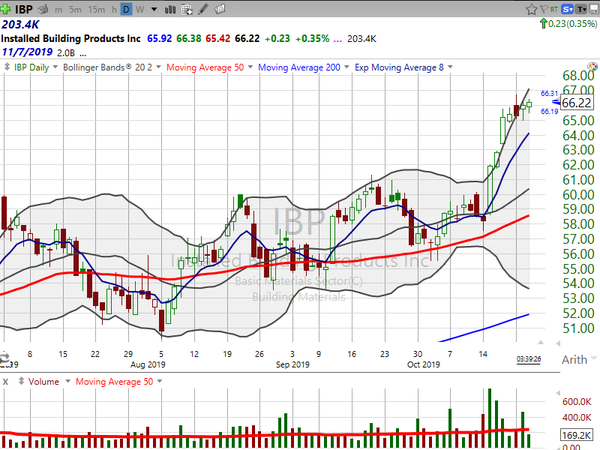The image size is (600, 450).
Task: Add IBP to favorites with star icon
Action: click(531, 9)
